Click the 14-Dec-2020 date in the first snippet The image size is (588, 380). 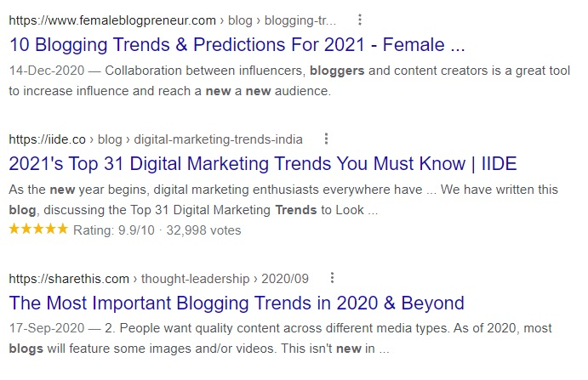[47, 71]
